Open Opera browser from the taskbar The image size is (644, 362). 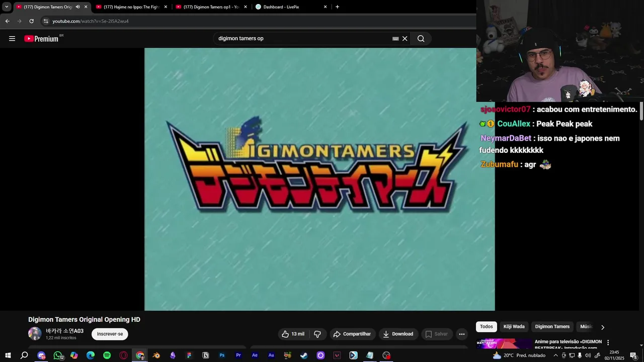[x=123, y=355]
